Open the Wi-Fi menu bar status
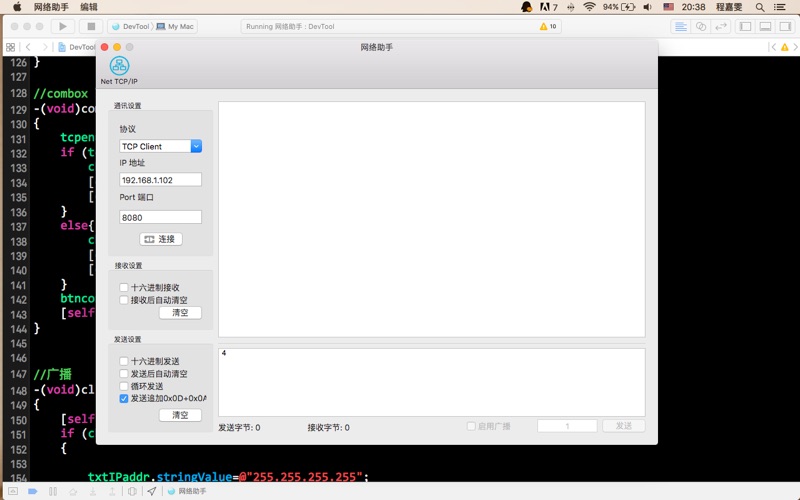The height and width of the screenshot is (500, 800). [589, 7]
